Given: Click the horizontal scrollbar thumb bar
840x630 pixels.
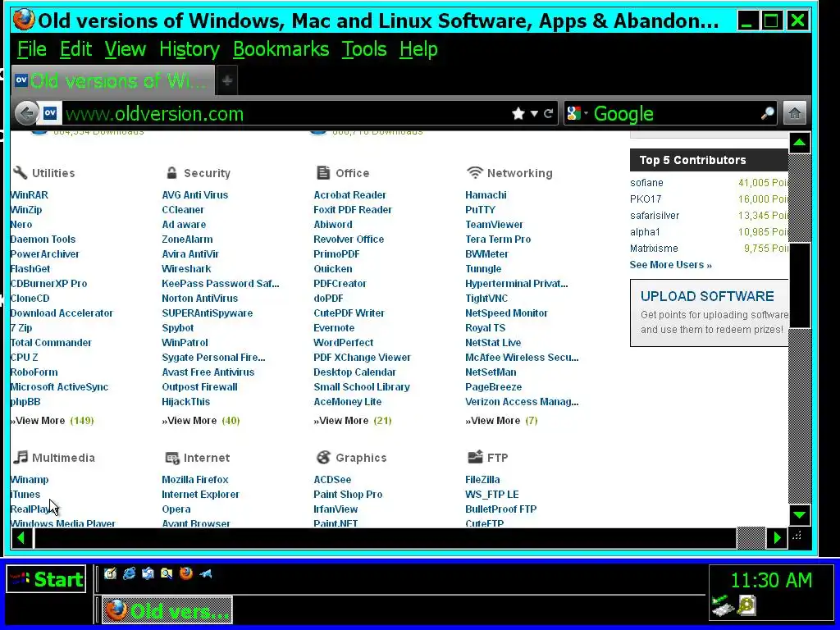Looking at the screenshot, I should [386, 538].
